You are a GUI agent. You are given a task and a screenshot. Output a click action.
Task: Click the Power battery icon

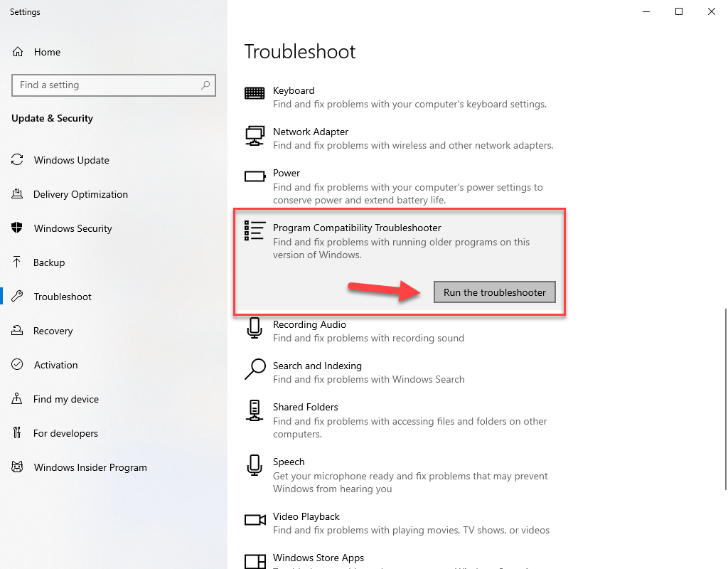[255, 176]
